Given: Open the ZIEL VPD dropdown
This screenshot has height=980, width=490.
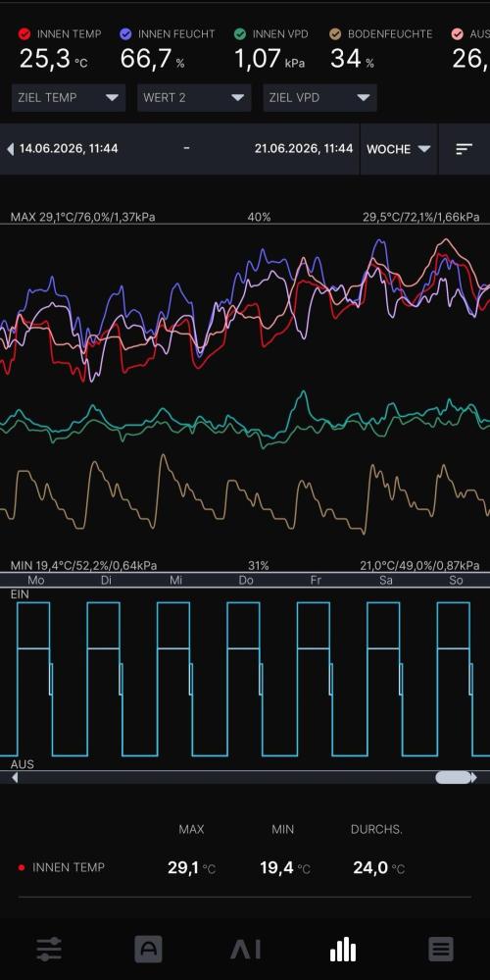Looking at the screenshot, I should point(319,97).
